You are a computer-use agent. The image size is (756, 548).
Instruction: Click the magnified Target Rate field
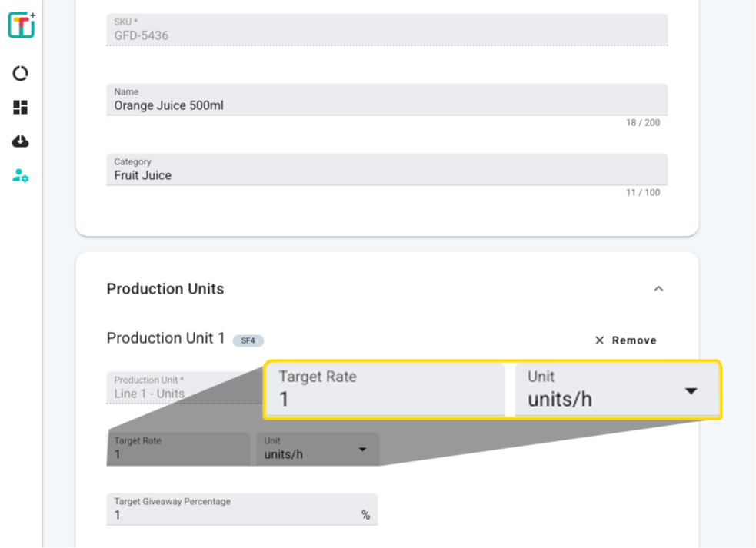[385, 390]
